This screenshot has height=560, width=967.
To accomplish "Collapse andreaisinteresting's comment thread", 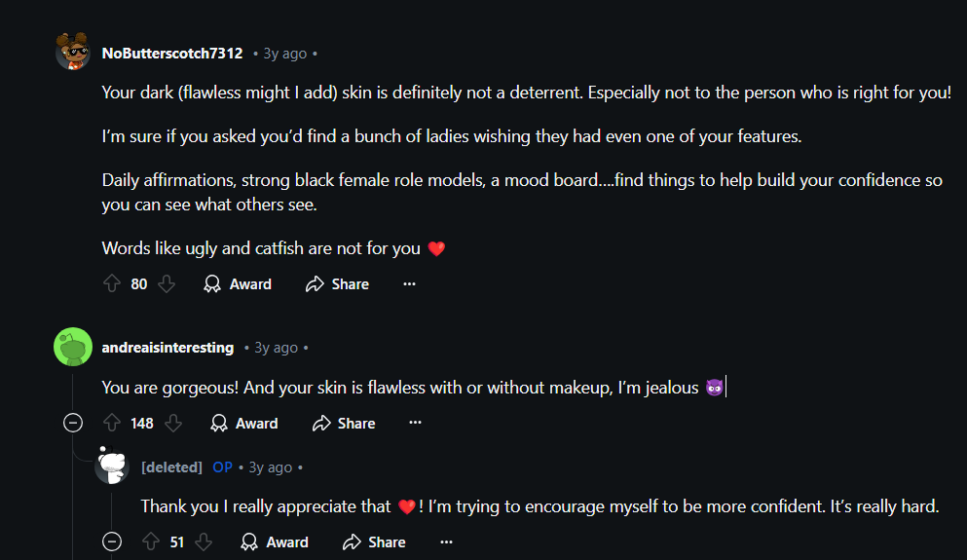I will 73,424.
